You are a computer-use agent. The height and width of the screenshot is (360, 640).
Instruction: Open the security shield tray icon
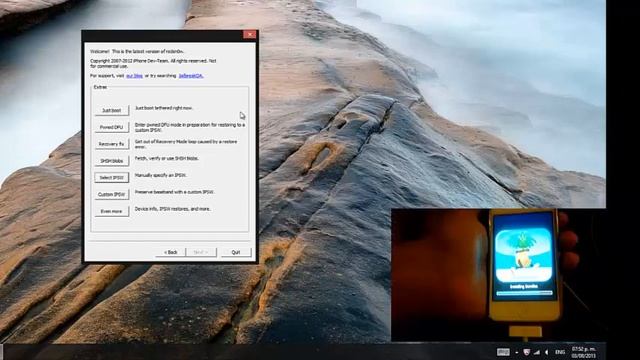pyautogui.click(x=527, y=352)
